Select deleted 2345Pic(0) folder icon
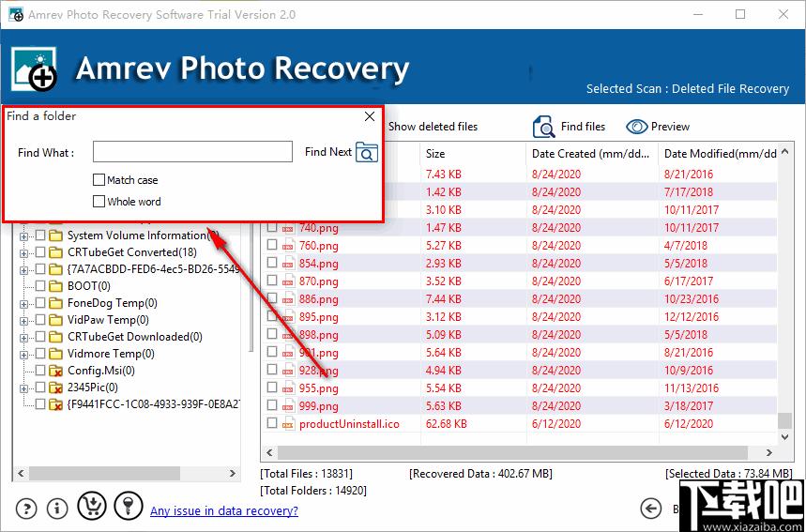 (x=55, y=388)
